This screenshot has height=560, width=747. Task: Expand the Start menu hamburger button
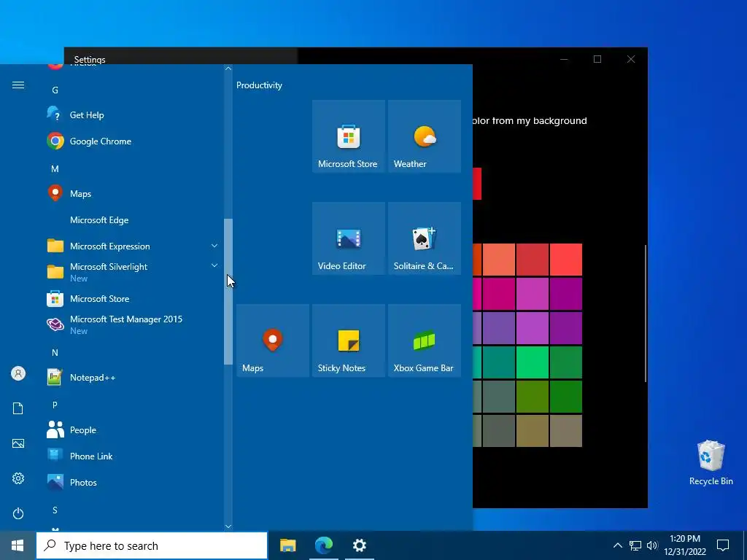18,85
